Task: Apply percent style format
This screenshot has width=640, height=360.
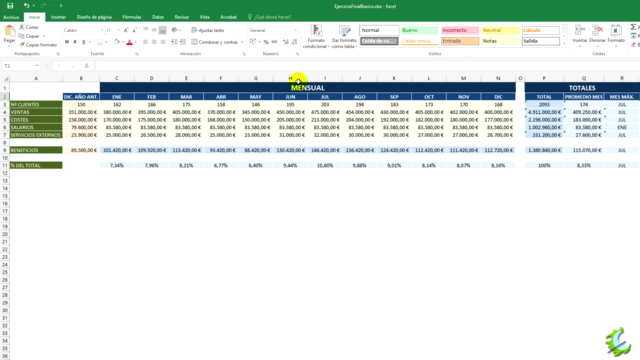Action: [x=266, y=42]
